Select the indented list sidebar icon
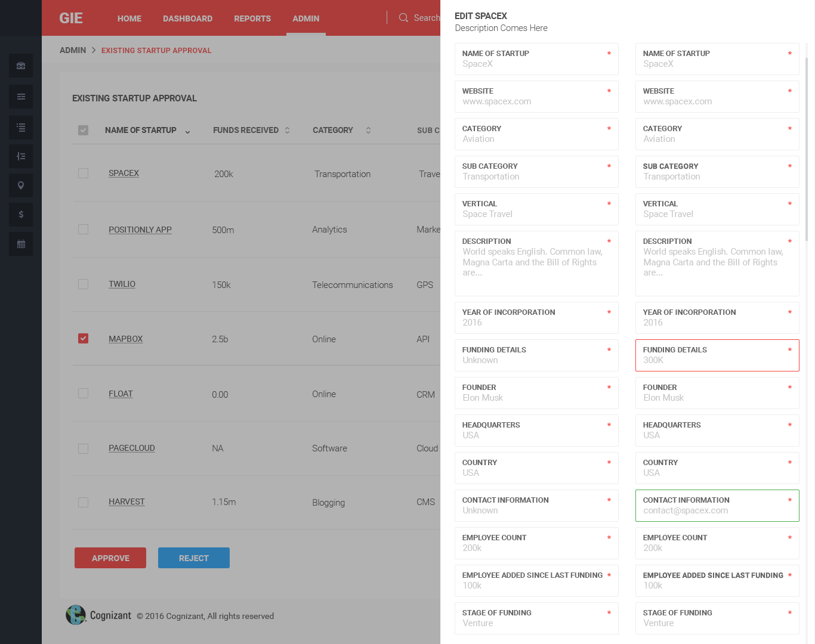The height and width of the screenshot is (644, 815). (21, 156)
